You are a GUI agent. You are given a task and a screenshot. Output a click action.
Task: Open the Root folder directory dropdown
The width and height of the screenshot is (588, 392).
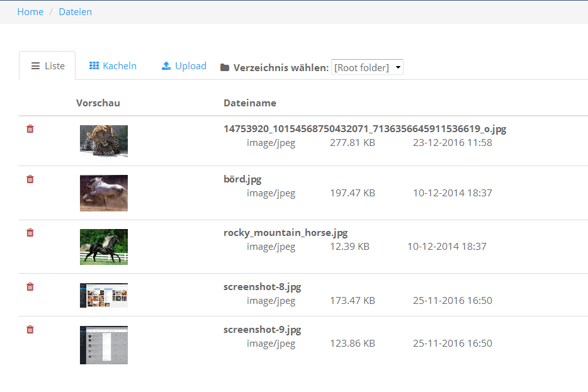tap(367, 67)
